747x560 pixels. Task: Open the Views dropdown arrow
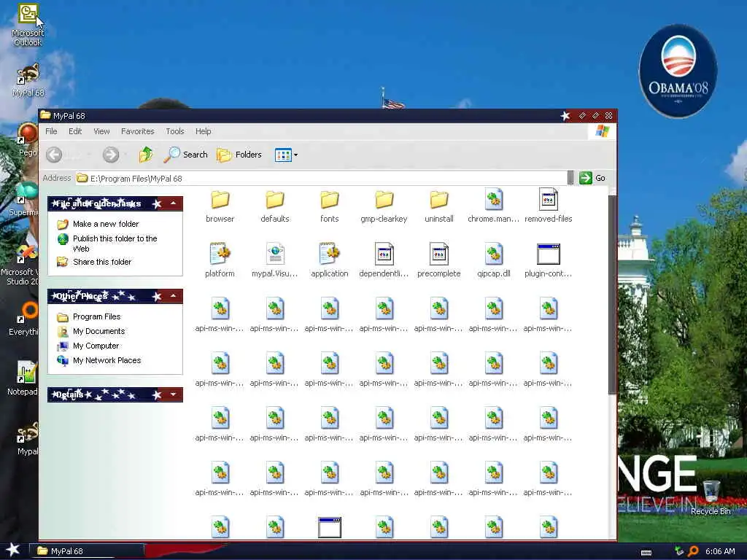click(296, 155)
